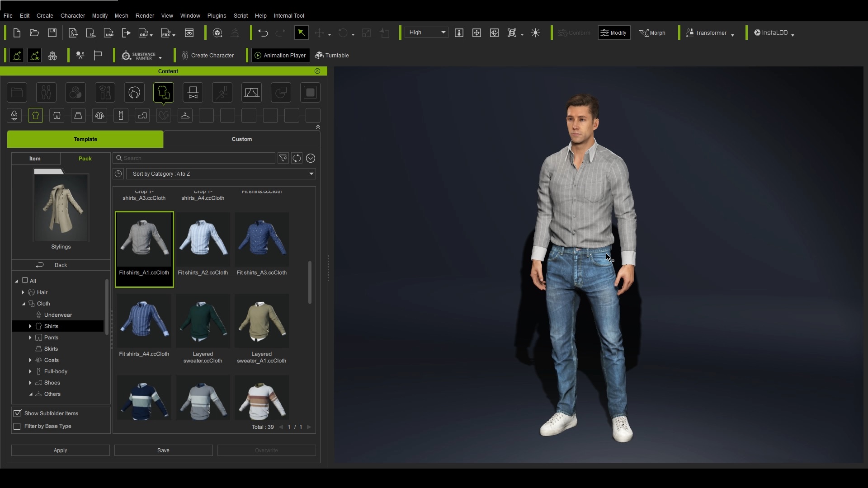Click the Search input field
This screenshot has width=868, height=488.
pyautogui.click(x=194, y=158)
